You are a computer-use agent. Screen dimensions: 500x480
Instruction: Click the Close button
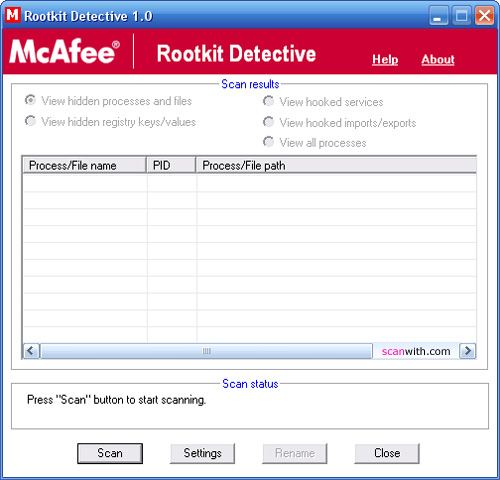click(x=387, y=453)
